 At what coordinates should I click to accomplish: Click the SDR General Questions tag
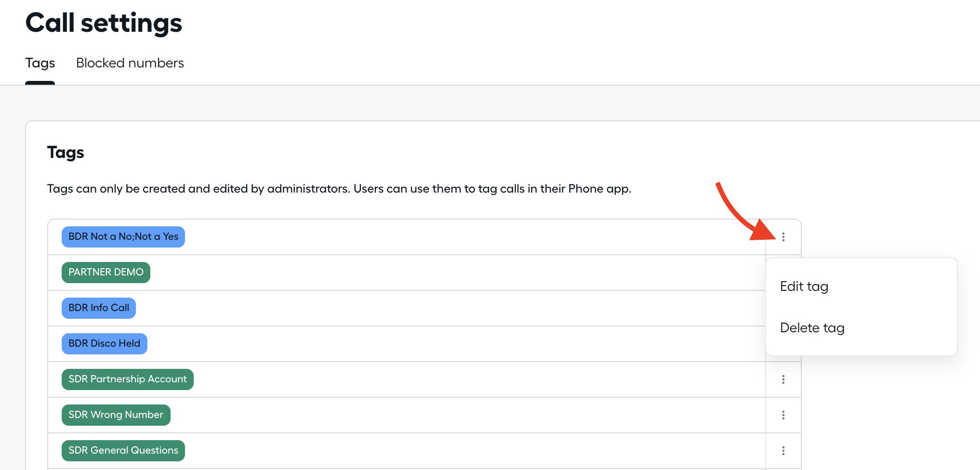123,451
